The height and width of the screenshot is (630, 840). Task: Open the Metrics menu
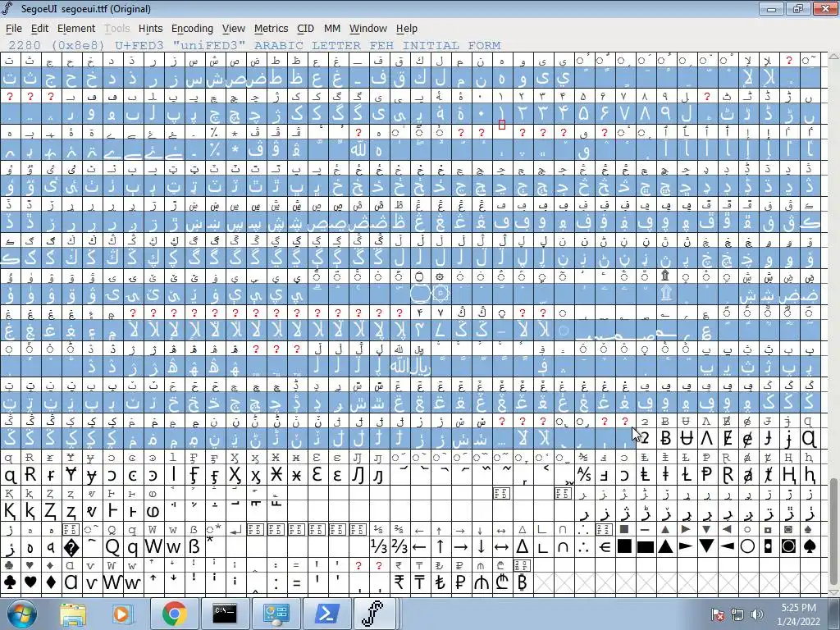pos(271,29)
